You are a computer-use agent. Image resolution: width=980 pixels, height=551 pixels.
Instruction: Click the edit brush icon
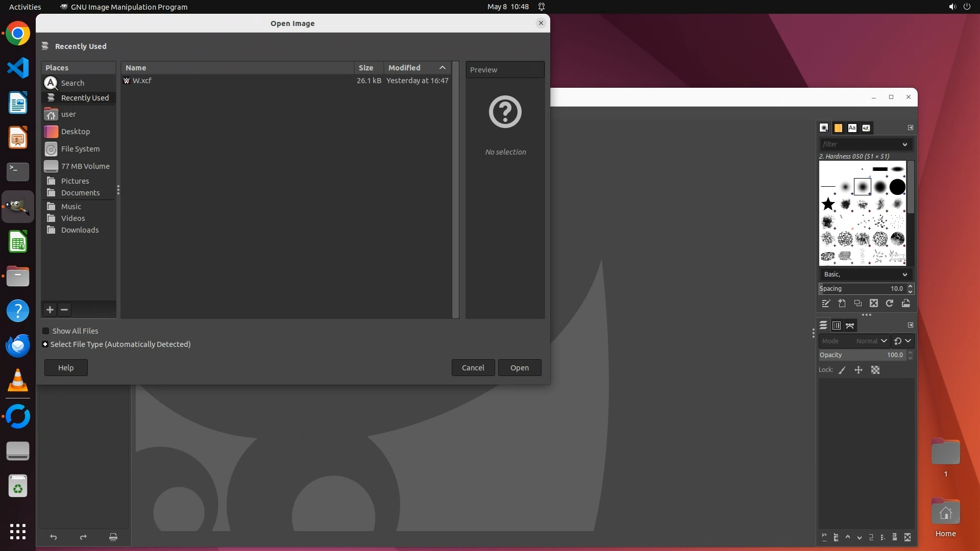(x=826, y=304)
